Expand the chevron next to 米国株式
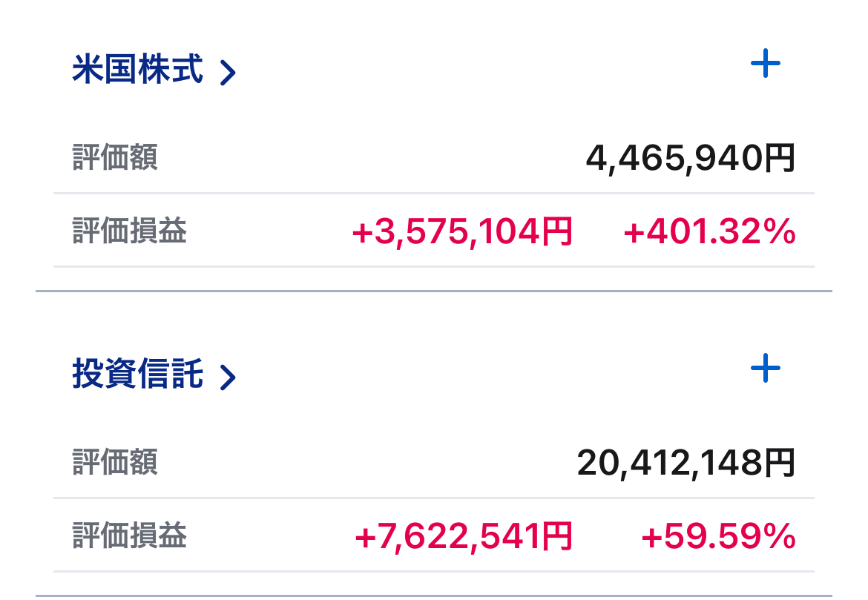 (x=228, y=73)
